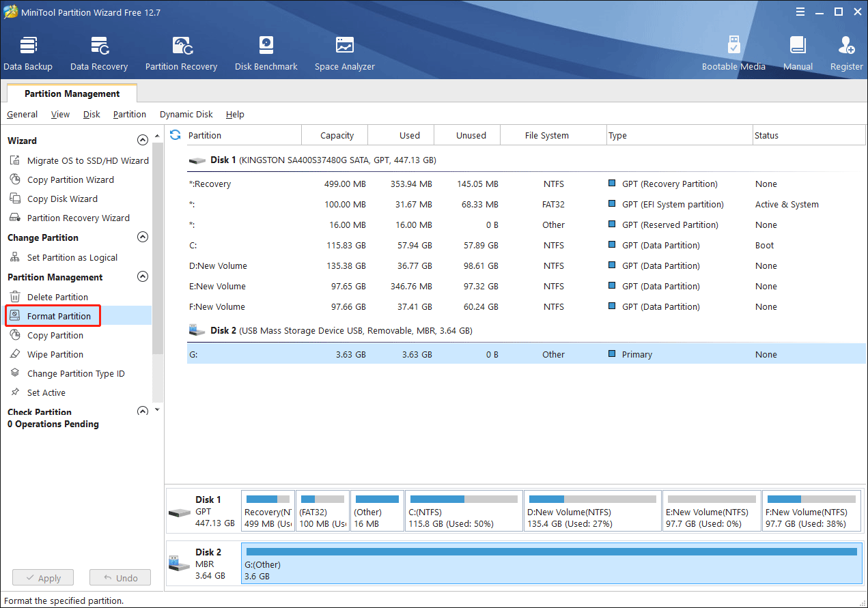Image resolution: width=868 pixels, height=608 pixels.
Task: Select the (FAT32) 100 MB block in disk map
Action: (322, 511)
